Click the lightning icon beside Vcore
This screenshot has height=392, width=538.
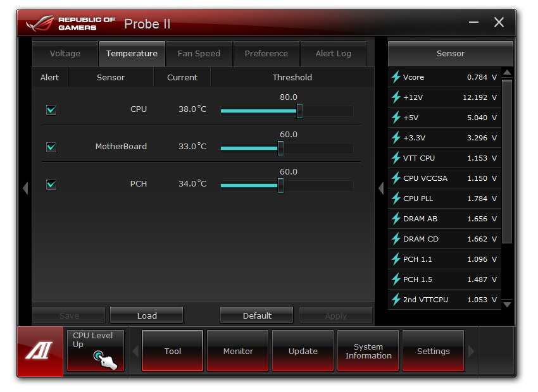[x=396, y=77]
